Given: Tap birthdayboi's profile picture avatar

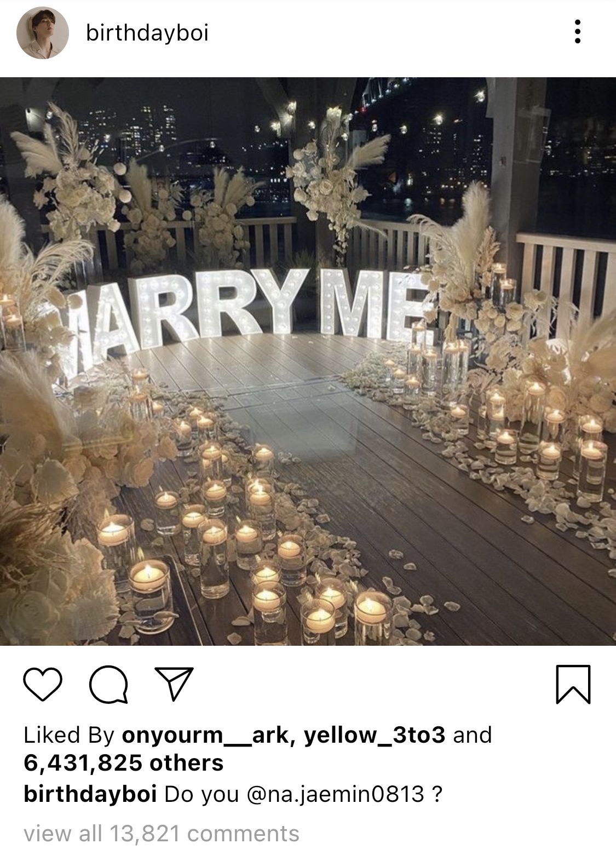Looking at the screenshot, I should (x=43, y=33).
